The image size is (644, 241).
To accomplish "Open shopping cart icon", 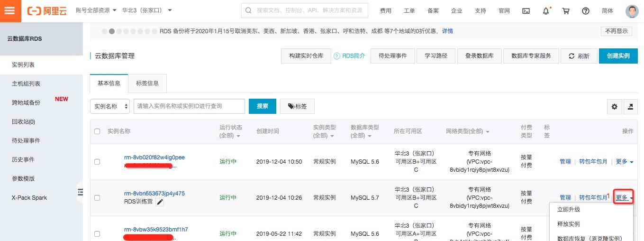I will [566, 10].
